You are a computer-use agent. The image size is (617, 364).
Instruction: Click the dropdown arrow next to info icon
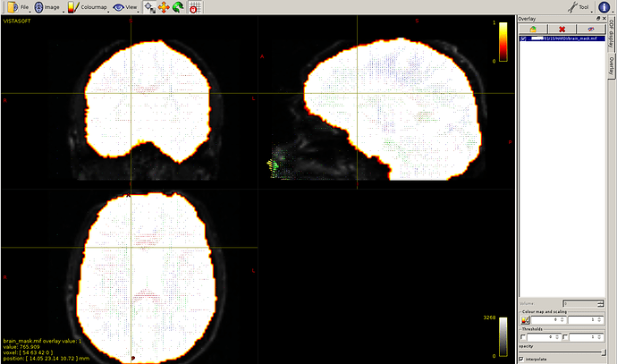pyautogui.click(x=613, y=12)
